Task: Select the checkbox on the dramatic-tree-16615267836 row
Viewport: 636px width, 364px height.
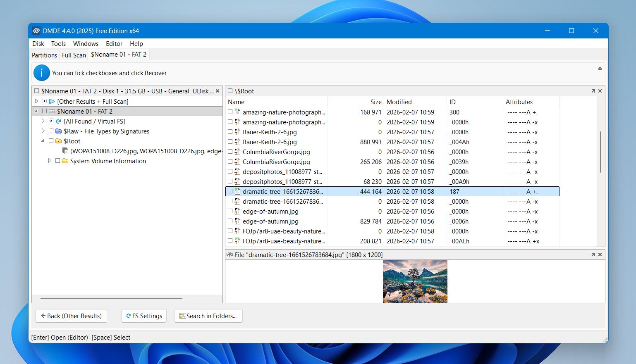Action: click(230, 191)
